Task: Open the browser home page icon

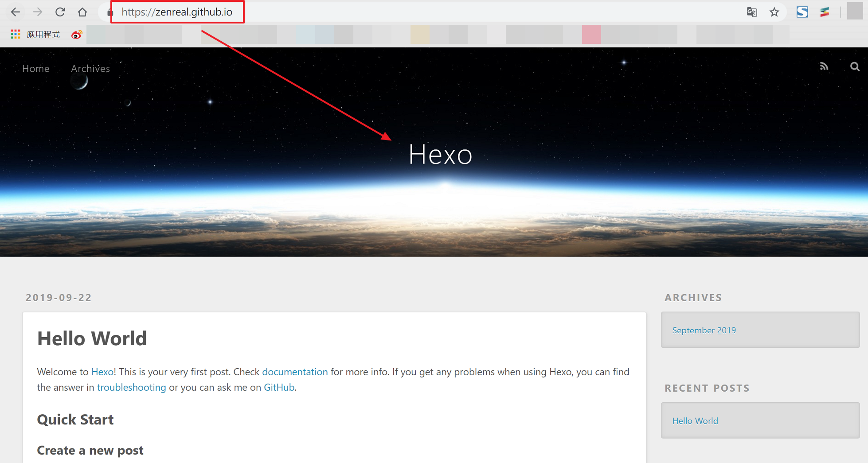Action: [82, 12]
